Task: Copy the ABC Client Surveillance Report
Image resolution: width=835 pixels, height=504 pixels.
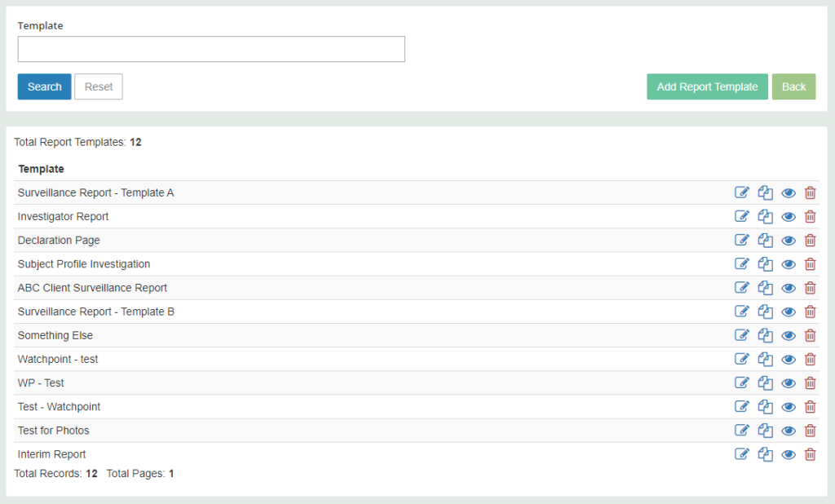Action: point(765,287)
